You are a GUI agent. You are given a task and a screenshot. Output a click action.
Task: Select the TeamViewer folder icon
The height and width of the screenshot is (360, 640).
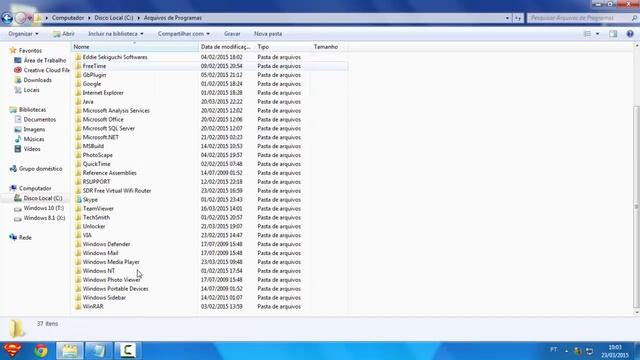point(78,209)
